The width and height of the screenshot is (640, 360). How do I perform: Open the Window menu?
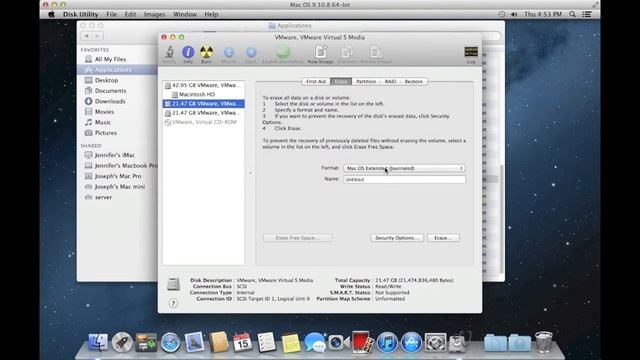[x=184, y=14]
